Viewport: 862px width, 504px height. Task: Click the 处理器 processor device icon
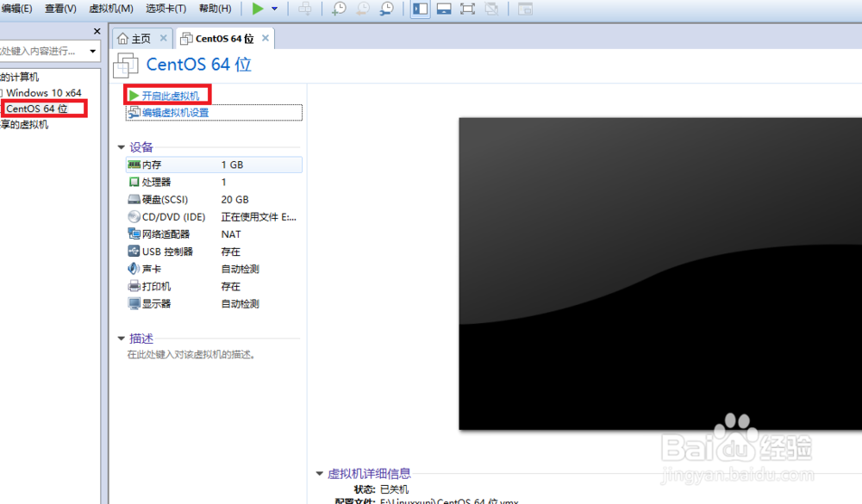click(134, 182)
